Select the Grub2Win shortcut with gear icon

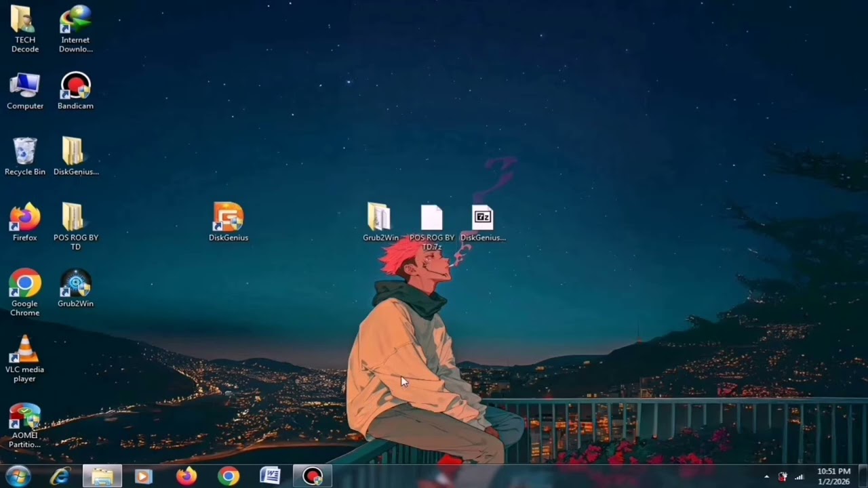[75, 288]
